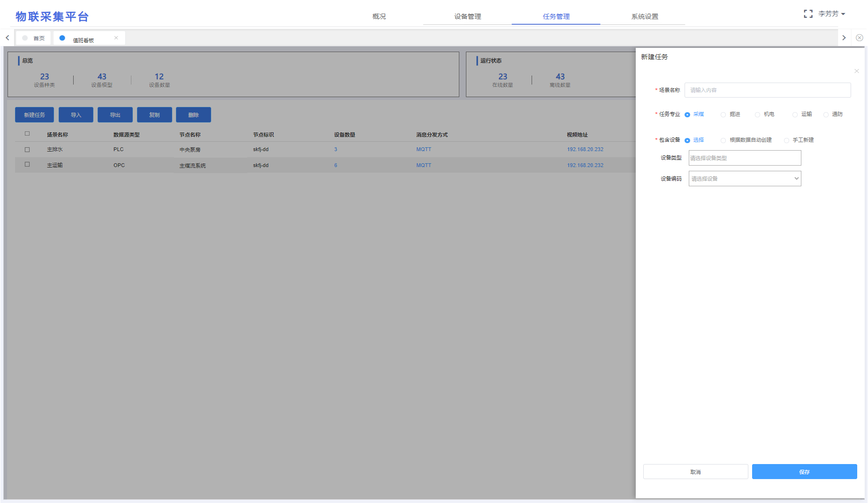This screenshot has width=868, height=503.
Task: Click MQTT link in 主运输 row
Action: tap(424, 166)
